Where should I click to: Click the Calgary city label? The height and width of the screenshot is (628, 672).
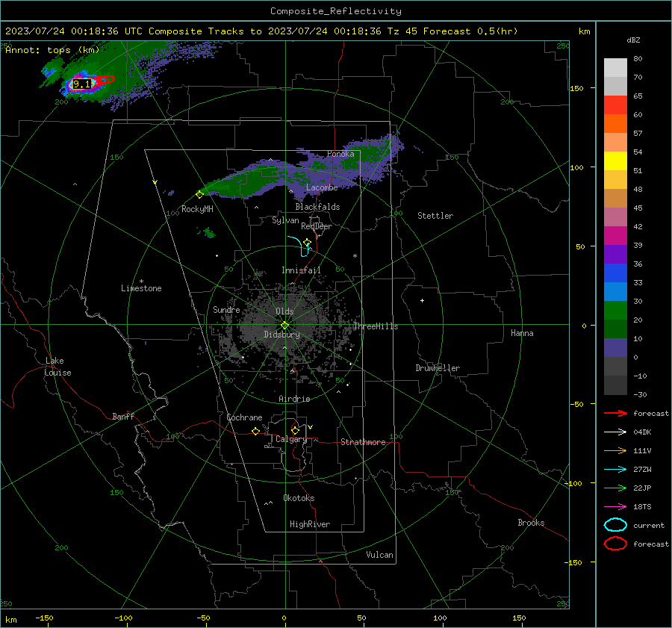[291, 439]
